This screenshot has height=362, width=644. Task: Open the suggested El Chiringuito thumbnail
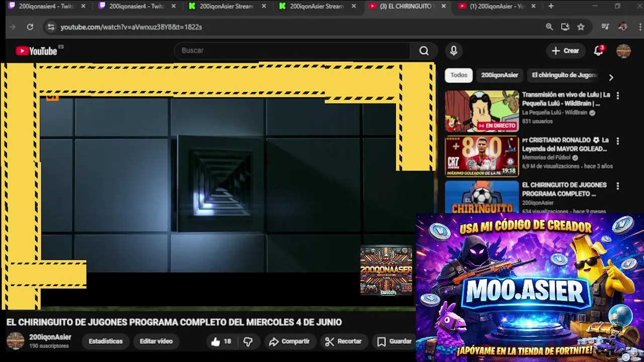[x=481, y=197]
